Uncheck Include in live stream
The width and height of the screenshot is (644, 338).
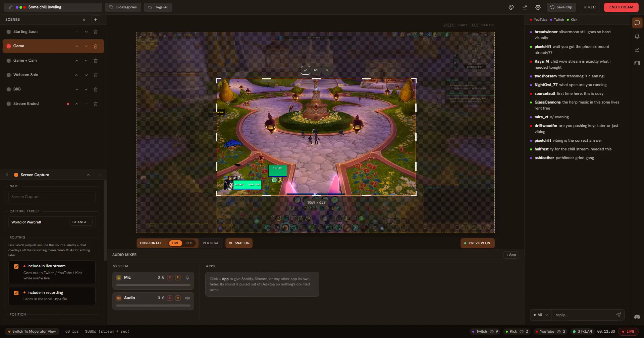coord(16,266)
